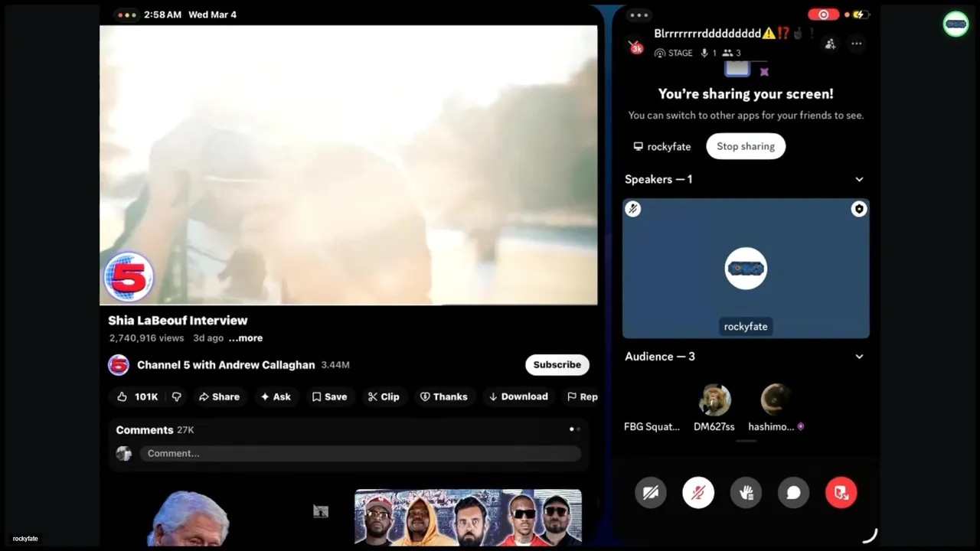Open the stage more options menu
This screenshot has height=551, width=980.
(x=857, y=44)
